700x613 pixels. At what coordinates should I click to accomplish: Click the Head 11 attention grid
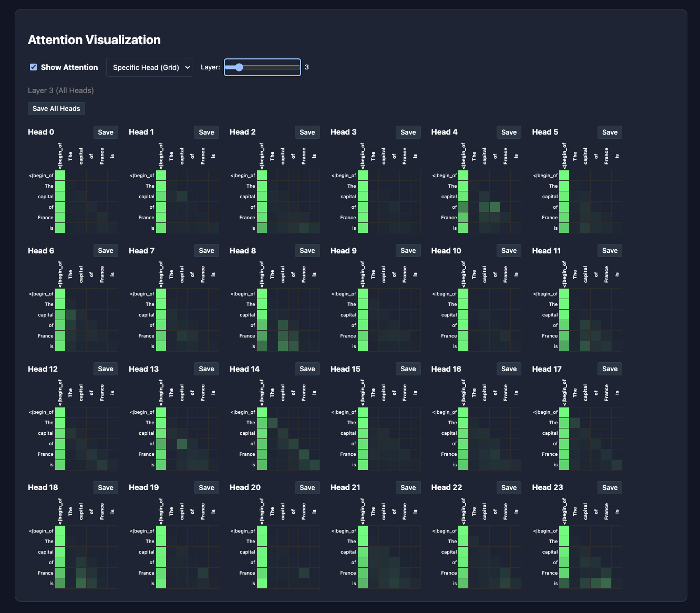coord(591,320)
